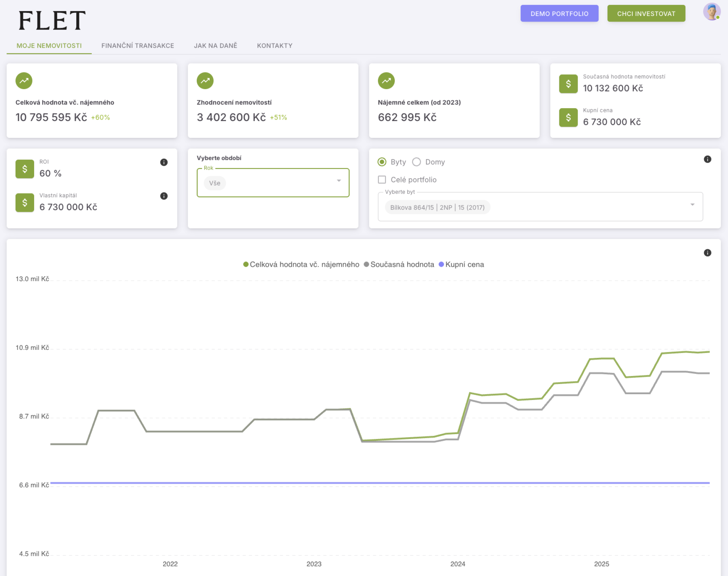This screenshot has width=728, height=576.
Task: Select the Byty radio button
Action: click(382, 162)
